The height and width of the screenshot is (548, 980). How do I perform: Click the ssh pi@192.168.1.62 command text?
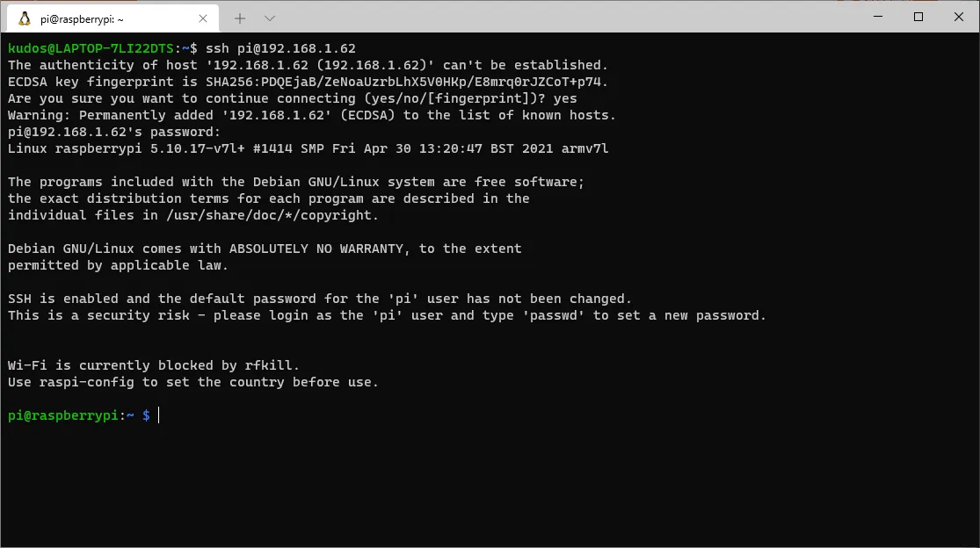[280, 48]
